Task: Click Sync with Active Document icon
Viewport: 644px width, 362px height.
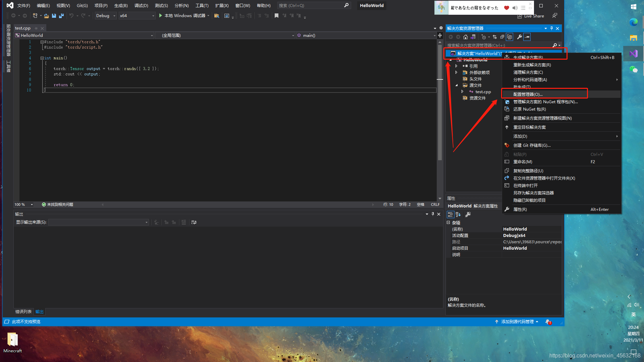Action: (495, 37)
